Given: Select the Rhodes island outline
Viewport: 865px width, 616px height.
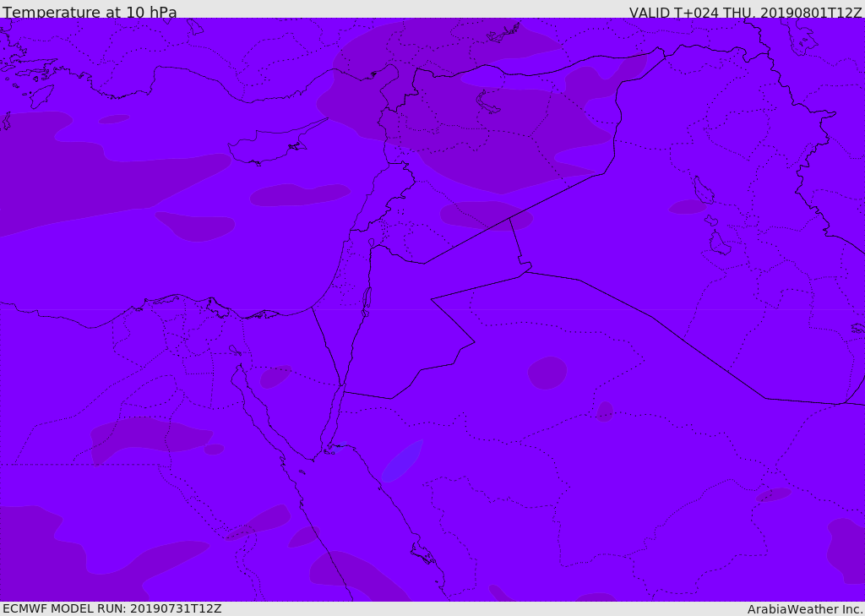Looking at the screenshot, I should tap(41, 96).
